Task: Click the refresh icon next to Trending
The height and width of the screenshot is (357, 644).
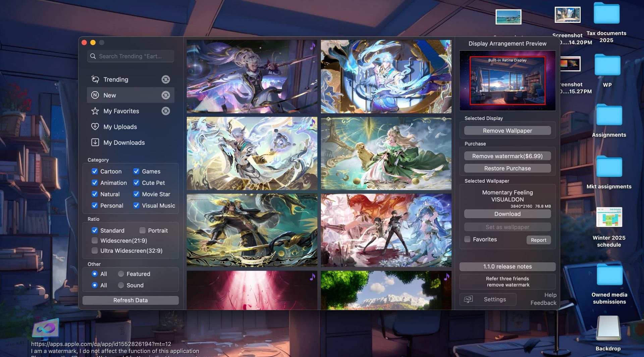Action: coord(166,79)
